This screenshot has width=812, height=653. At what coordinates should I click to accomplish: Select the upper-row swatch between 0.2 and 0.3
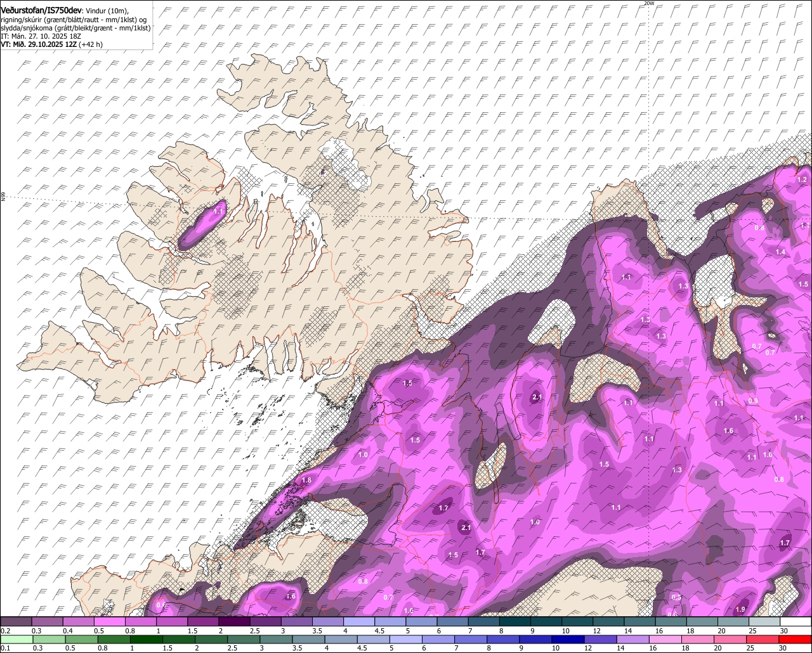(x=16, y=621)
